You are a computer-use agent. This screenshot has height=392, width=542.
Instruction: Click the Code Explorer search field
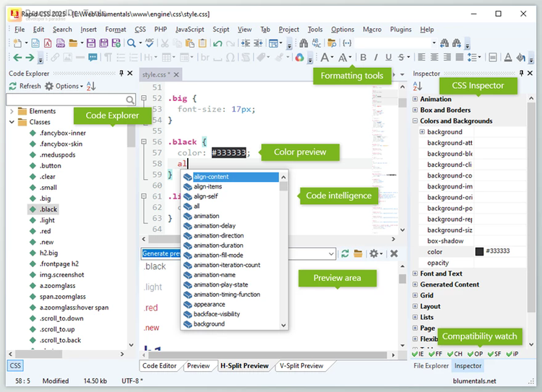(71, 100)
